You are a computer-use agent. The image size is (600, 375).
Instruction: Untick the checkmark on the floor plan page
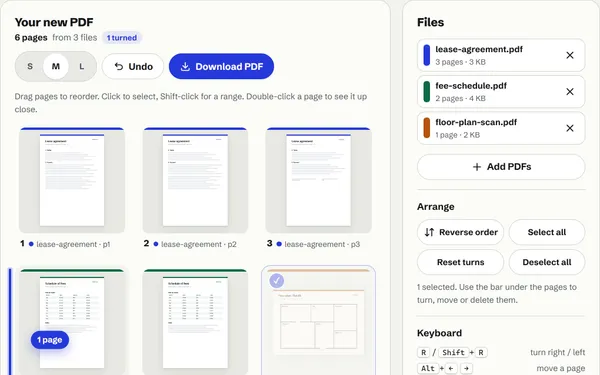pos(277,281)
